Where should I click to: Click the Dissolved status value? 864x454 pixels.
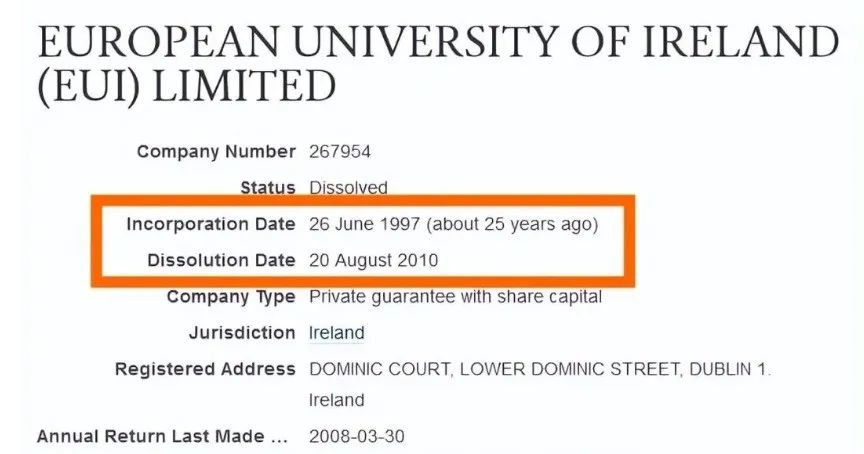point(348,187)
